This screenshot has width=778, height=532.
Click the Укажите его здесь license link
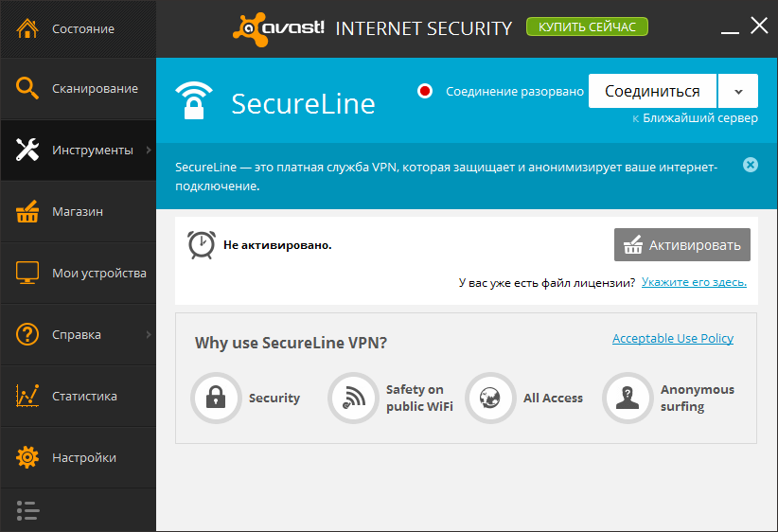[x=694, y=282]
